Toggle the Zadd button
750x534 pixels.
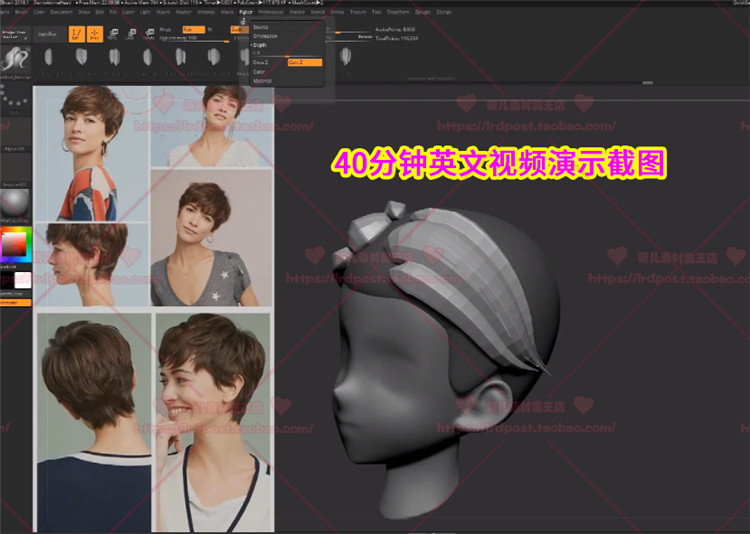(238, 30)
